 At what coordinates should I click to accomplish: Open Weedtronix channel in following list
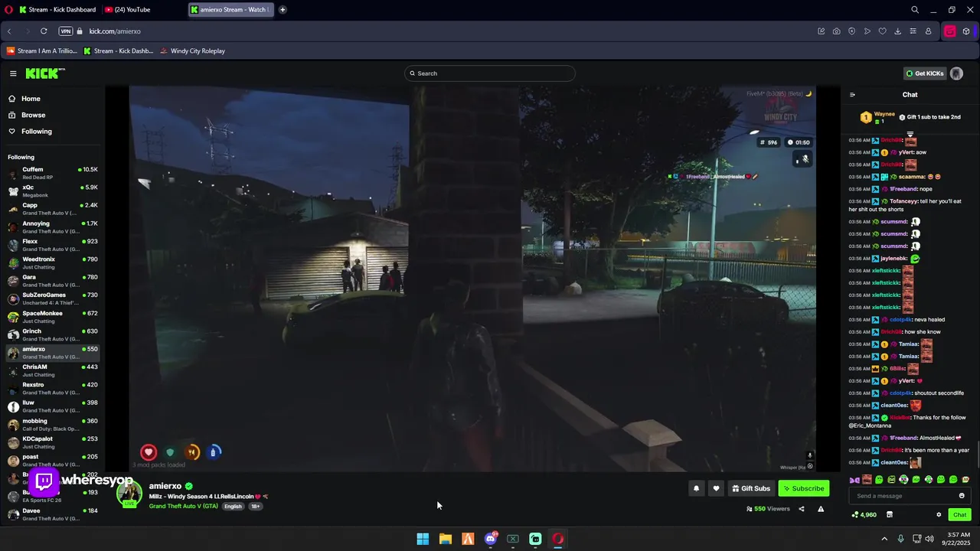(x=52, y=262)
